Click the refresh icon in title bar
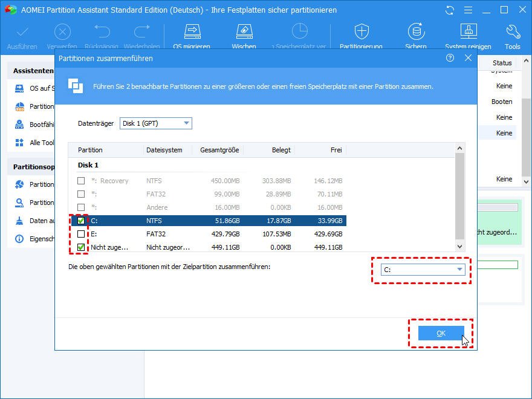 pos(450,10)
